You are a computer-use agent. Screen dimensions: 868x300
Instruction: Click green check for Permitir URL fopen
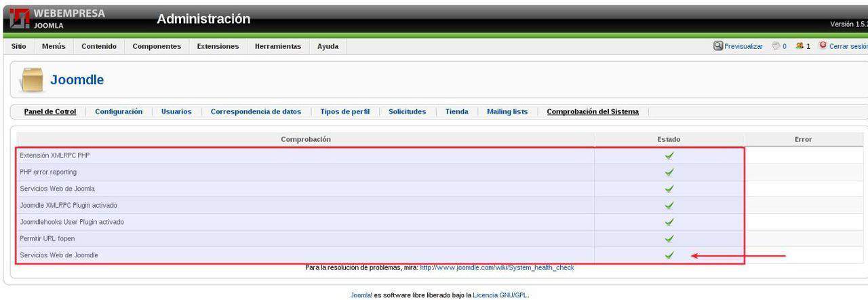tap(669, 238)
